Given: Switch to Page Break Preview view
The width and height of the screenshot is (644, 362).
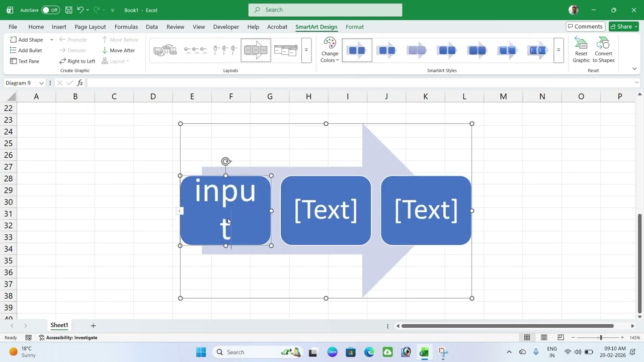Looking at the screenshot, I should tap(560, 337).
